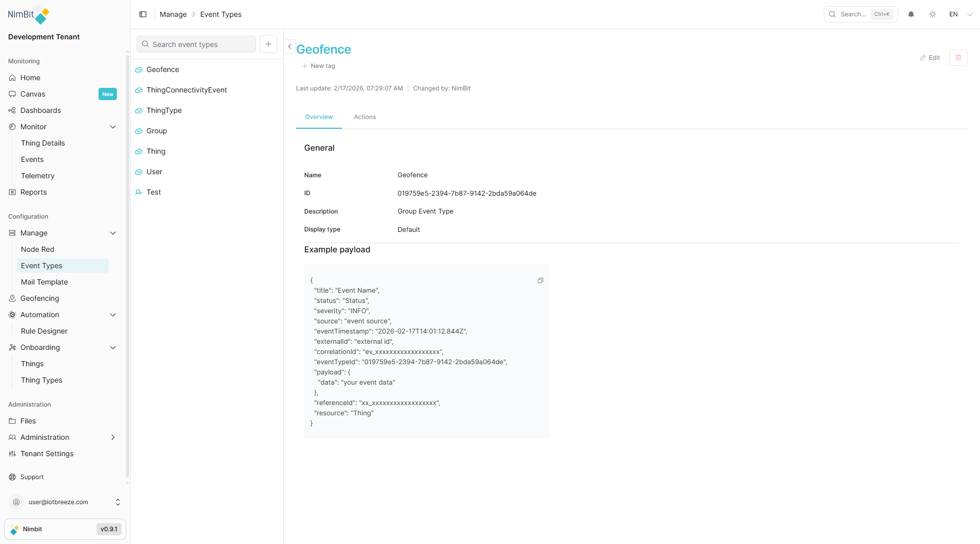Open Tenant Settings
This screenshot has height=544, width=980.
tap(47, 454)
